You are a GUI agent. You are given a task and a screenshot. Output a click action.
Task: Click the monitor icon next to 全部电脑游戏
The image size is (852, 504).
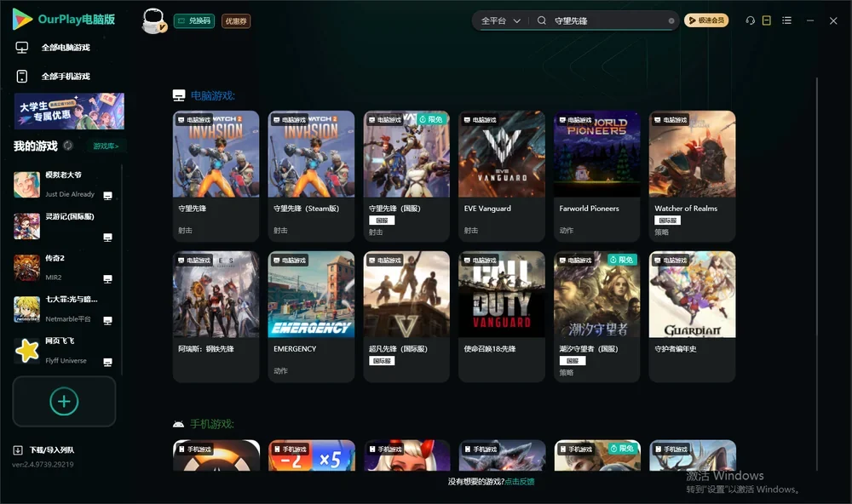click(22, 48)
